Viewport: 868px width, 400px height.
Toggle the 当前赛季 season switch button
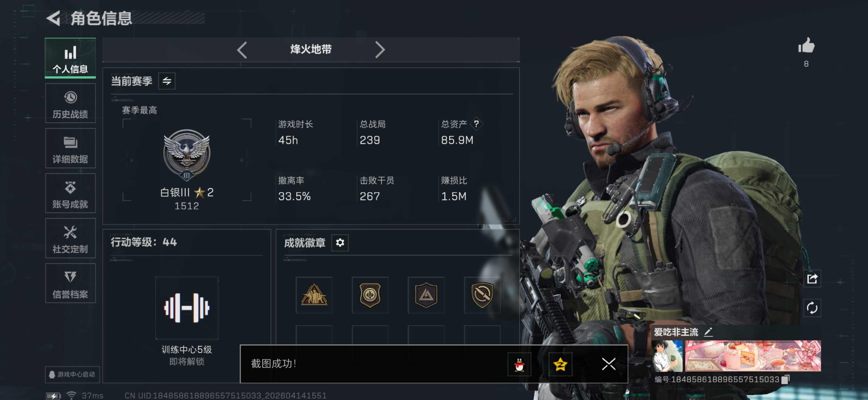click(x=167, y=81)
